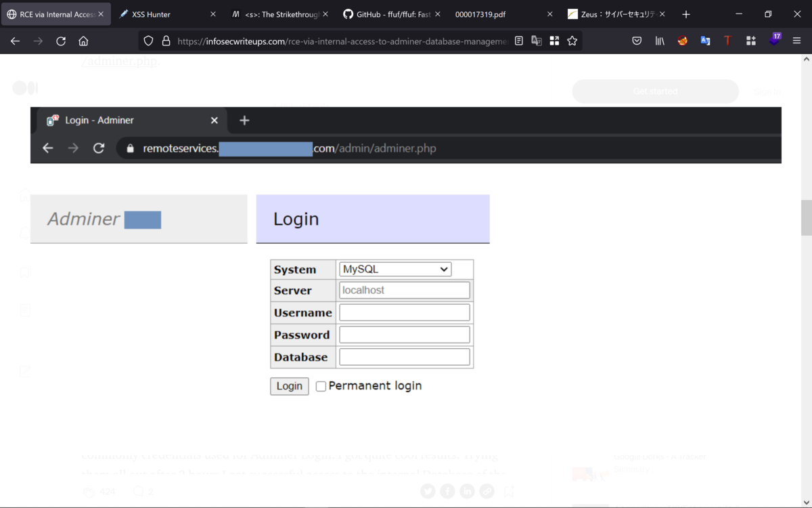Open the Google Translate extension icon
The image size is (812, 508).
(705, 41)
